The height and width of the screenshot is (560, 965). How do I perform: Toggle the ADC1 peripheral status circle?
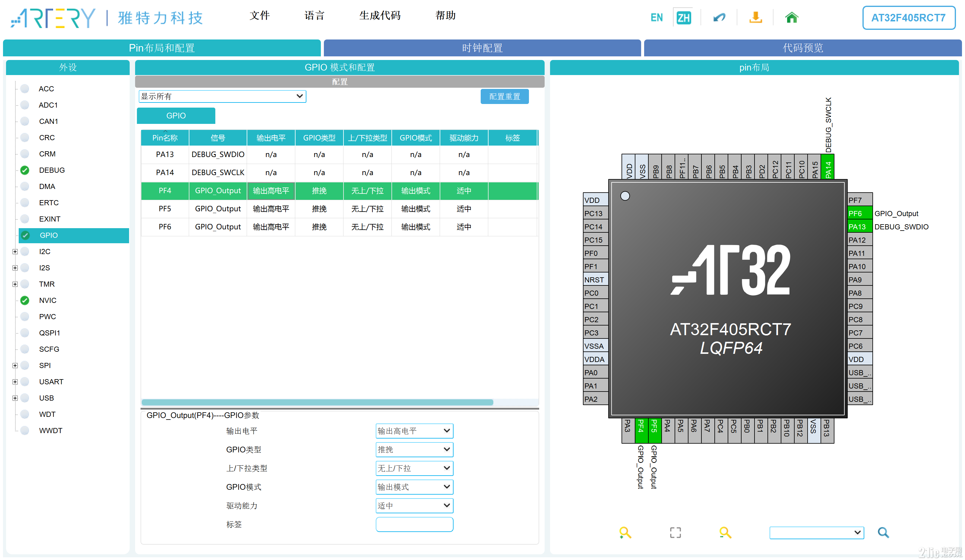[x=25, y=105]
